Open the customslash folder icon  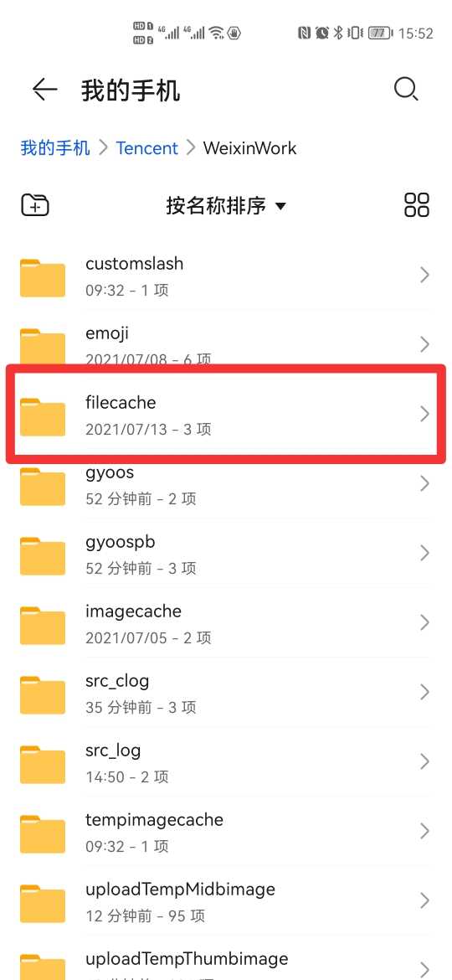(43, 277)
